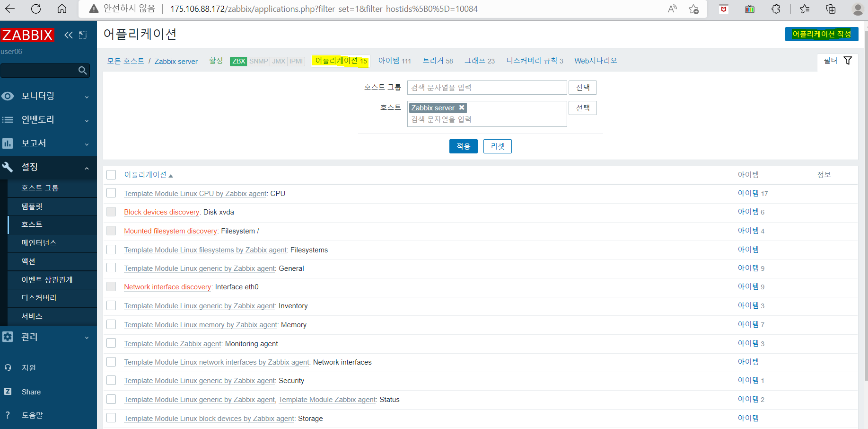This screenshot has width=868, height=429.
Task: Expand the 관리 menu chevron
Action: 87,338
